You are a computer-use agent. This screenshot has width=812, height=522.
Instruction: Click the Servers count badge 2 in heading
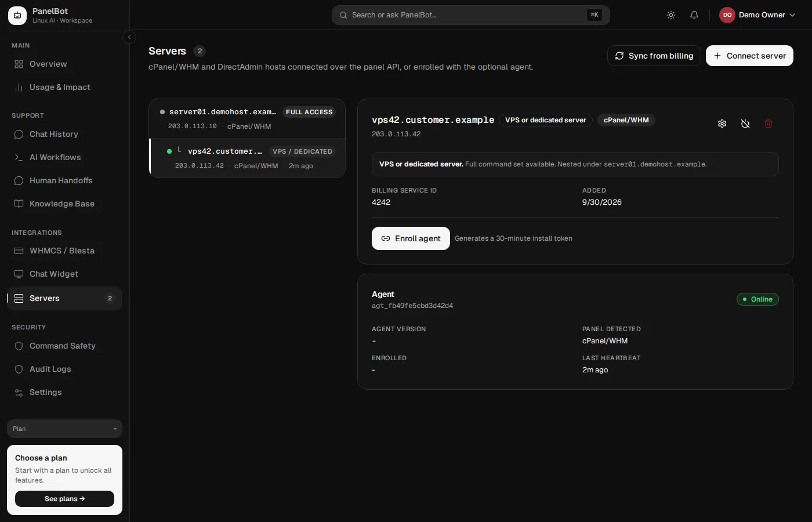pos(200,51)
